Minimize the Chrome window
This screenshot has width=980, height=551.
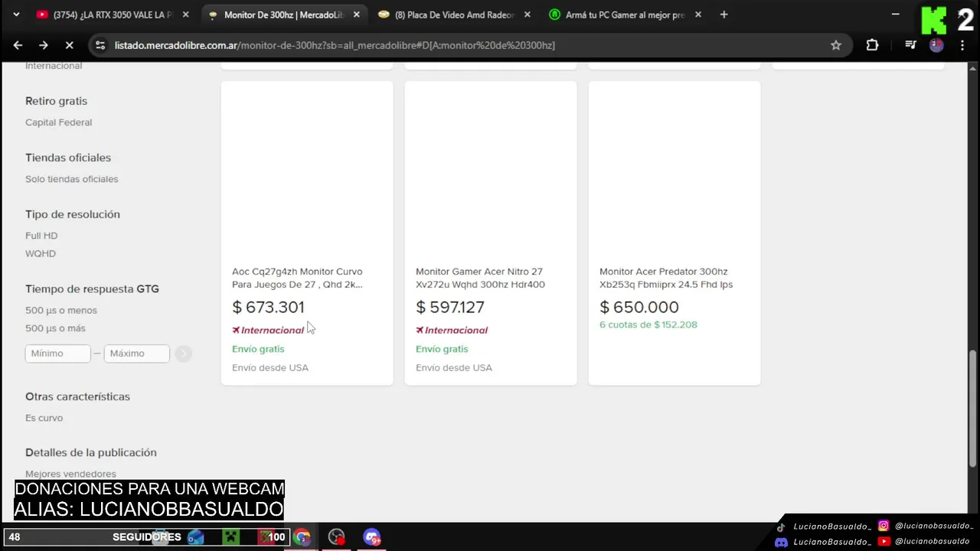[x=896, y=15]
